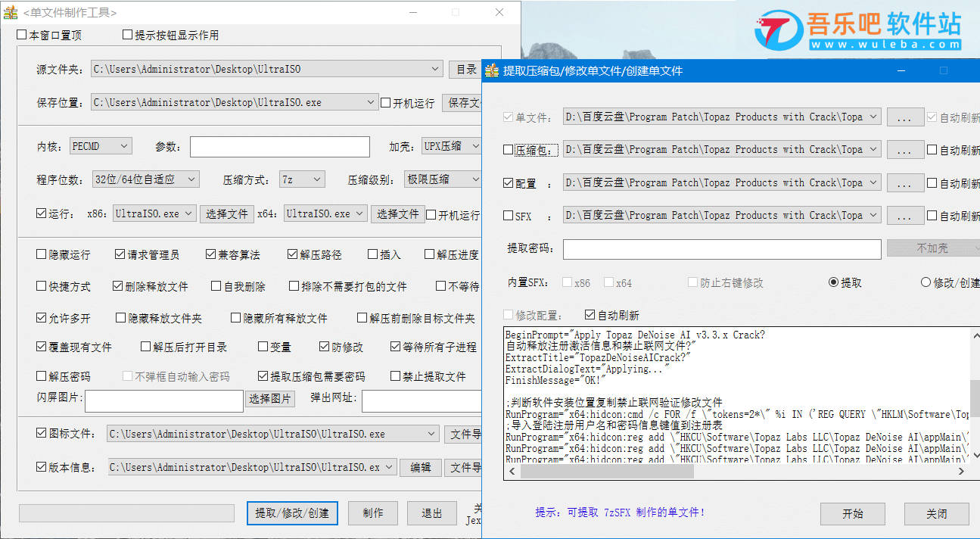
Task: Click 编辑 button for version info
Action: (x=421, y=468)
